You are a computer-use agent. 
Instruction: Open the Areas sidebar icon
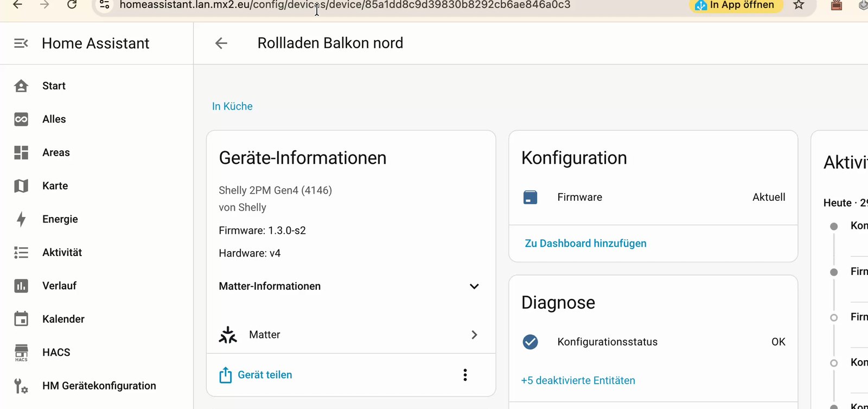point(21,152)
